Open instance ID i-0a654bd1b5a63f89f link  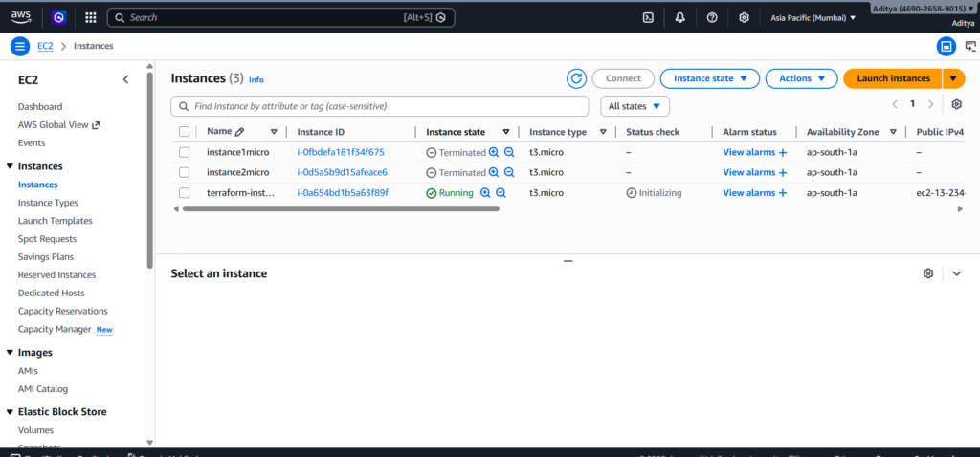tap(343, 193)
